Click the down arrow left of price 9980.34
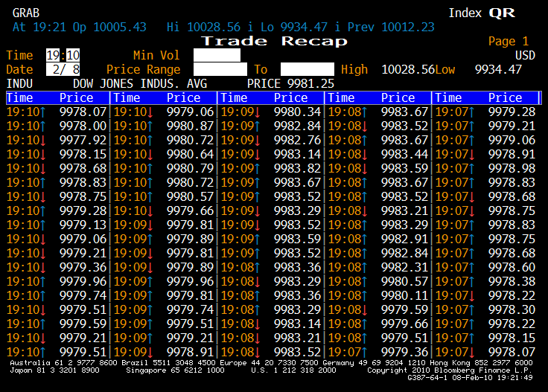This screenshot has height=392, width=548. (257, 112)
